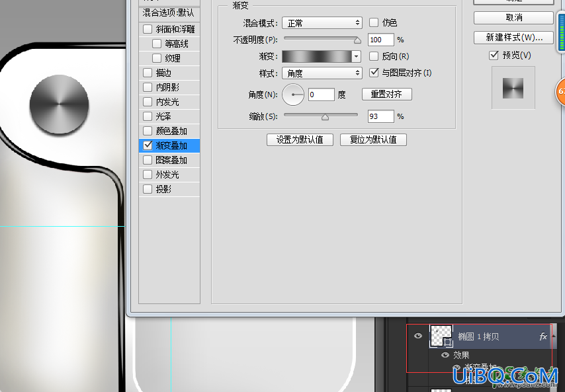Click the style preview thumbnail
Viewport: 565px width, 392px height.
[513, 88]
